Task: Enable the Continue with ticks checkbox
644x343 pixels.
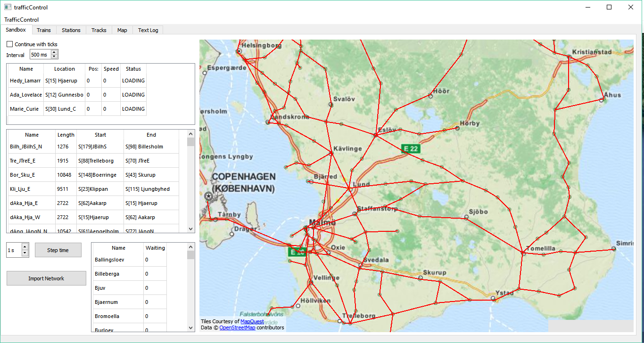Action: 9,44
